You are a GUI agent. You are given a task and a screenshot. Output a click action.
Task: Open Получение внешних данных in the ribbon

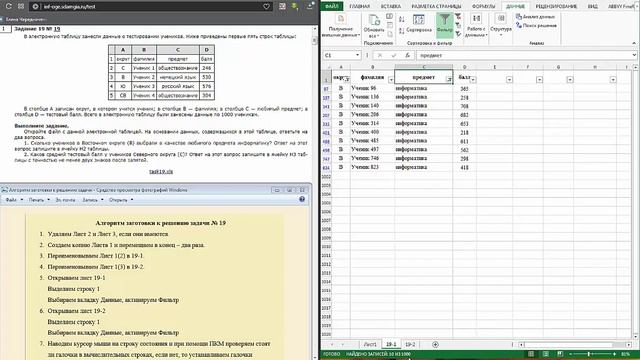[341, 26]
